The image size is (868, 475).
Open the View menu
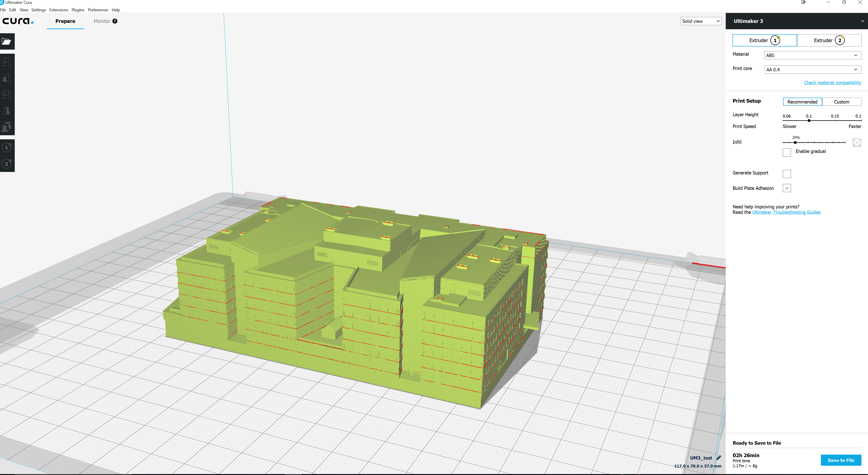tap(24, 10)
